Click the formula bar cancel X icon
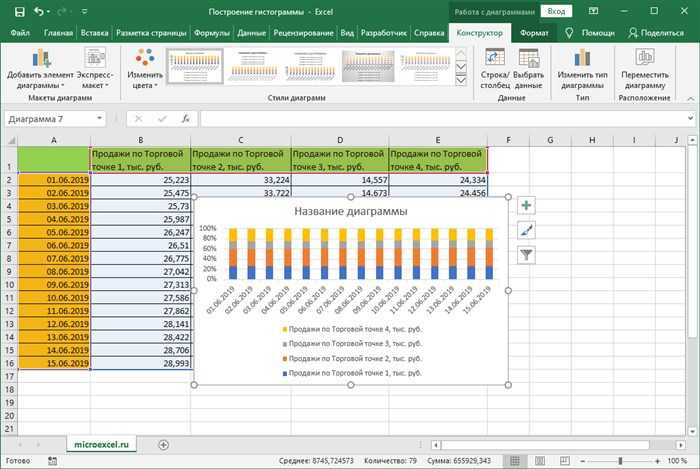Image resolution: width=700 pixels, height=469 pixels. (x=138, y=119)
